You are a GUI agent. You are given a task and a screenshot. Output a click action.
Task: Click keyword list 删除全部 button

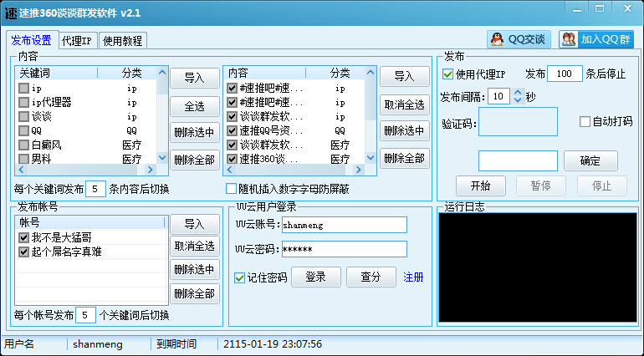195,160
